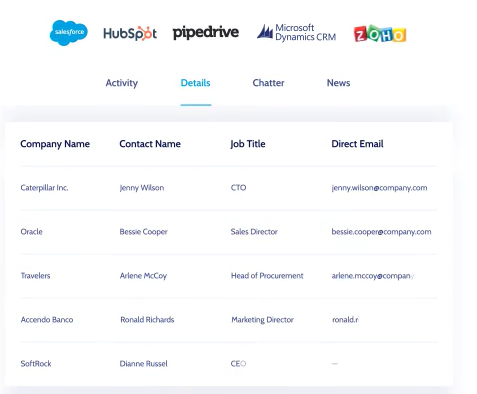Screen dimensions: 477x394
Task: Click contact name Dianne Russel
Action: point(144,364)
